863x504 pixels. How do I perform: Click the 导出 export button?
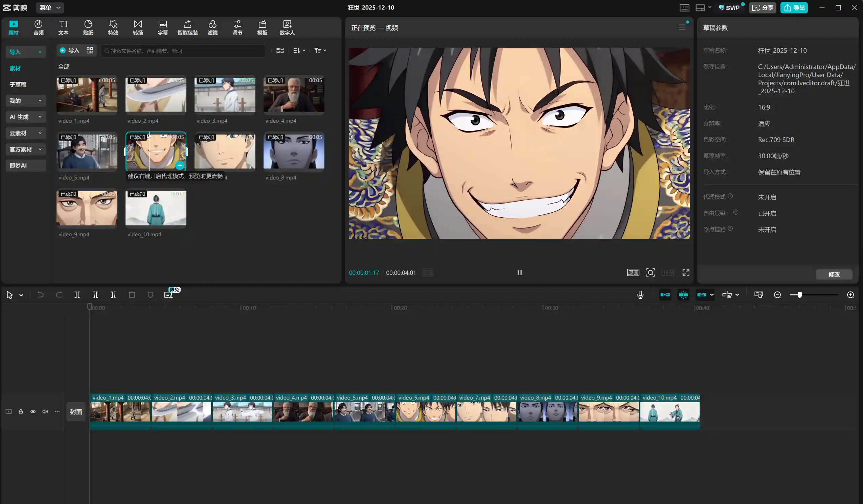(x=794, y=7)
